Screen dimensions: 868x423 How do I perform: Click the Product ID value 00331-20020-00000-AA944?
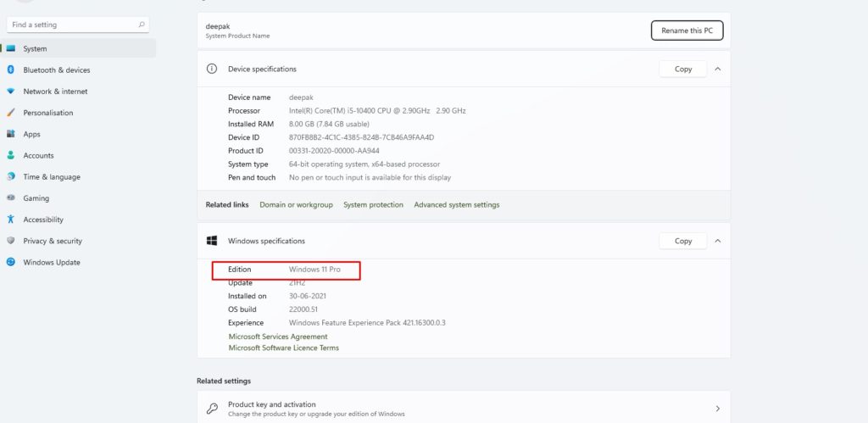[x=334, y=151]
